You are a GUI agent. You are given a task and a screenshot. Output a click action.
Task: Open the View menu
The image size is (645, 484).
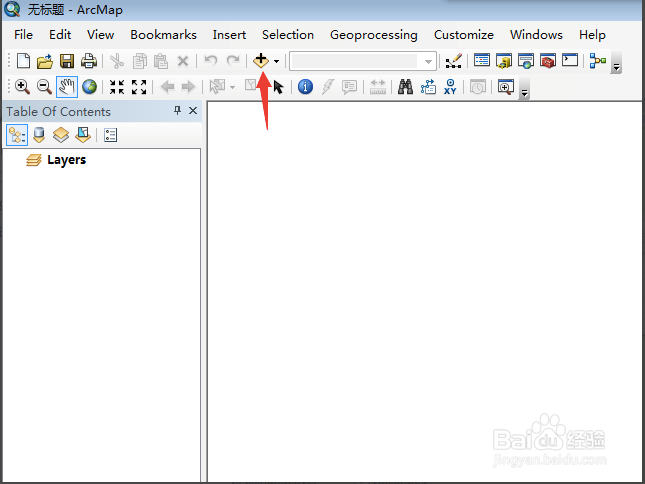coord(100,35)
